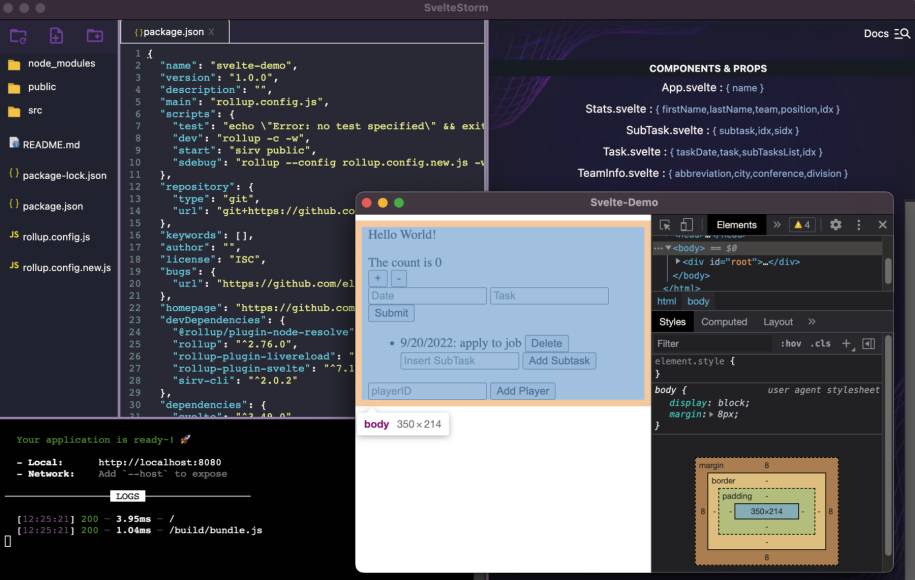Expand the margin shorthand triangle in body rule
Screen dimensions: 915x580
pos(711,414)
